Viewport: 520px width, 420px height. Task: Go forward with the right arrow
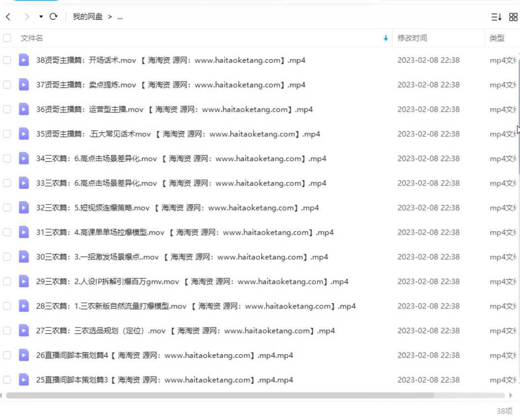[x=27, y=17]
